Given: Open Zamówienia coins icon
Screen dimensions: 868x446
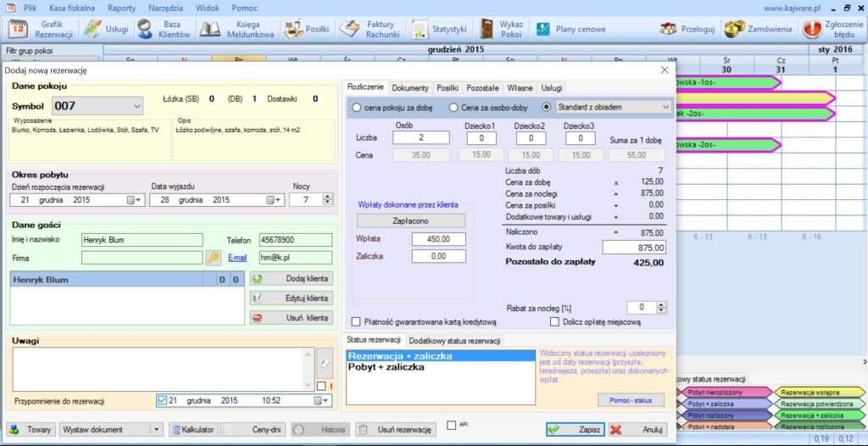Looking at the screenshot, I should point(734,29).
